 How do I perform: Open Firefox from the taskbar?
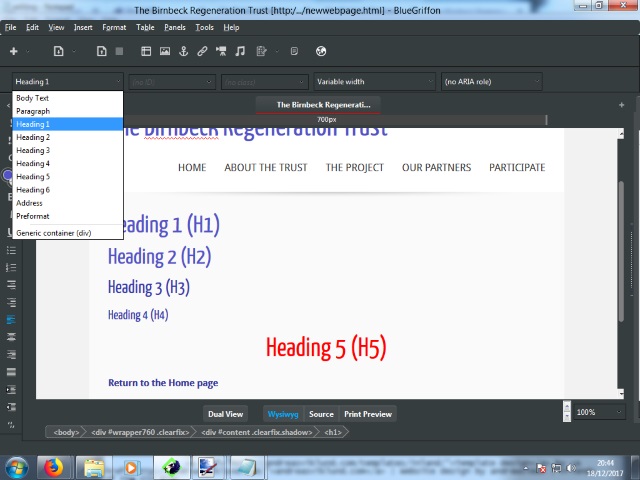tap(54, 467)
